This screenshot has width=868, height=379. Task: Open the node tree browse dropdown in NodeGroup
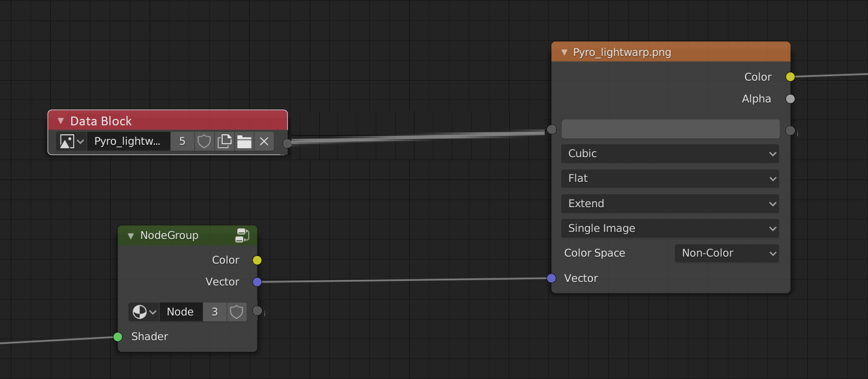click(x=144, y=312)
